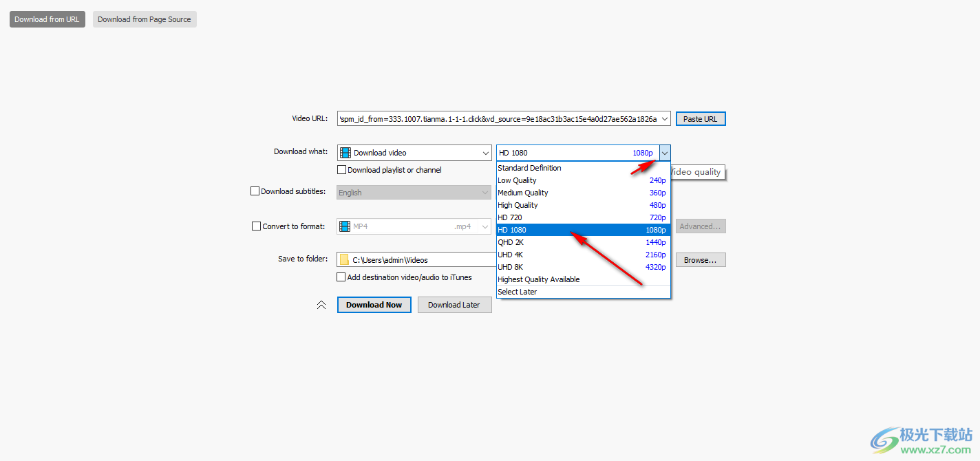The height and width of the screenshot is (461, 980).
Task: Pick the Select Later option
Action: [x=583, y=292]
